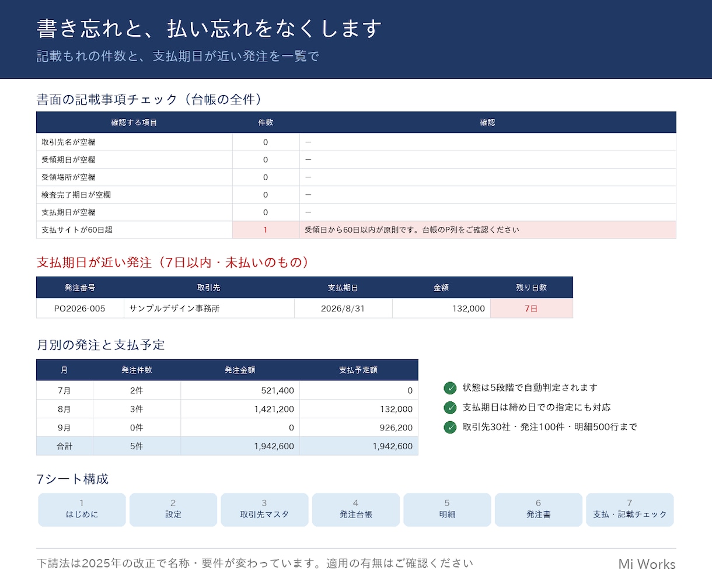
Task: Select the order number PO2026-005
Action: click(80, 309)
